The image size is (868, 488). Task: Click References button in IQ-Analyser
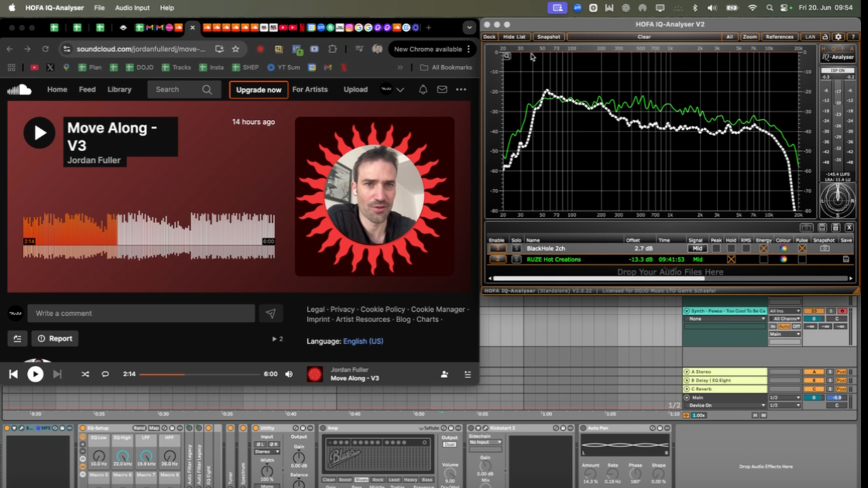(x=779, y=37)
